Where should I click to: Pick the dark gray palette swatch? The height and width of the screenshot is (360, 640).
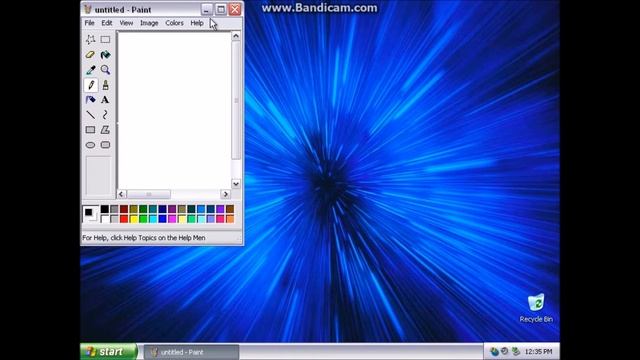click(114, 209)
